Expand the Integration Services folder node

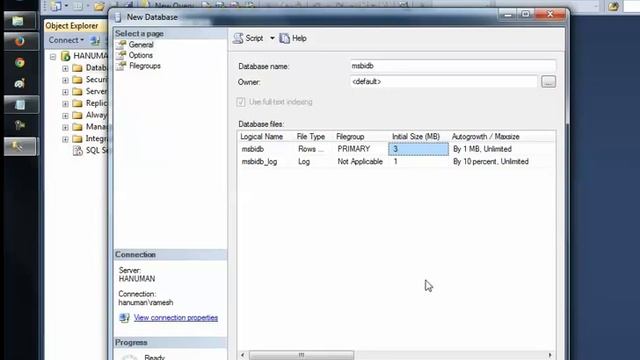65,140
